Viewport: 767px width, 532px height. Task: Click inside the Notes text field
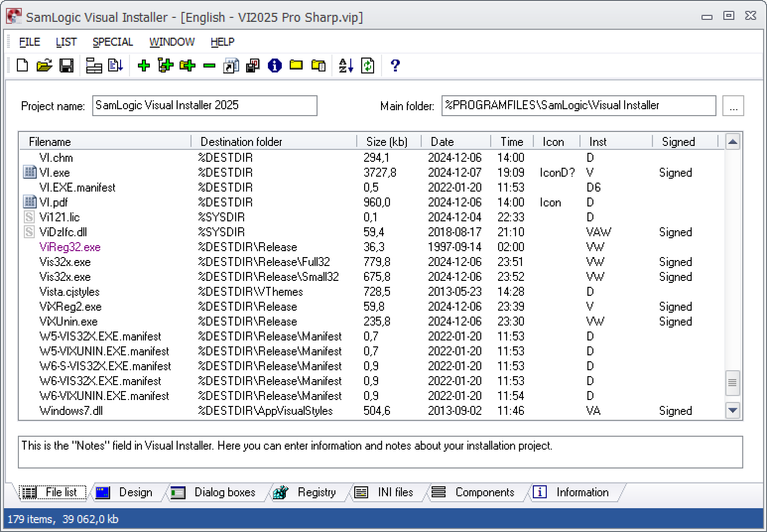(x=381, y=452)
